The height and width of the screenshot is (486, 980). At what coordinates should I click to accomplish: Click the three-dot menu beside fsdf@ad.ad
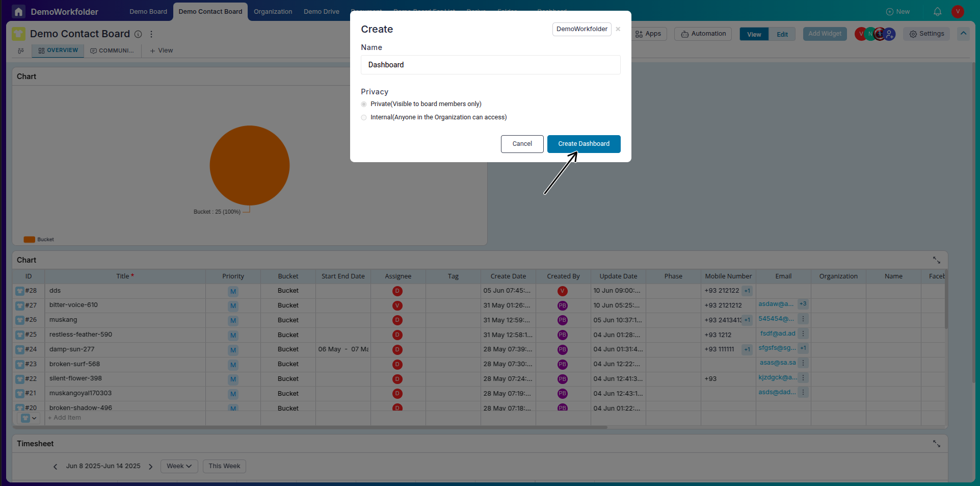click(x=803, y=334)
